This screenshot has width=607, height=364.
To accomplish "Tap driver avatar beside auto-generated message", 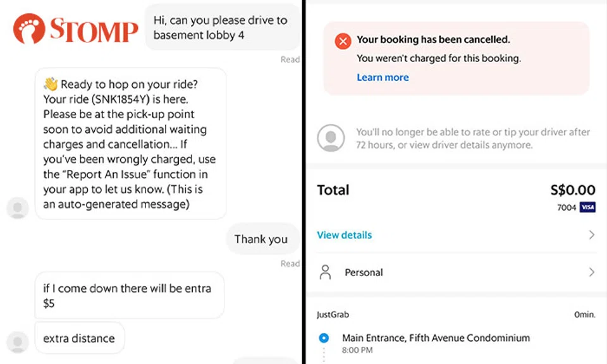I will coord(18,208).
